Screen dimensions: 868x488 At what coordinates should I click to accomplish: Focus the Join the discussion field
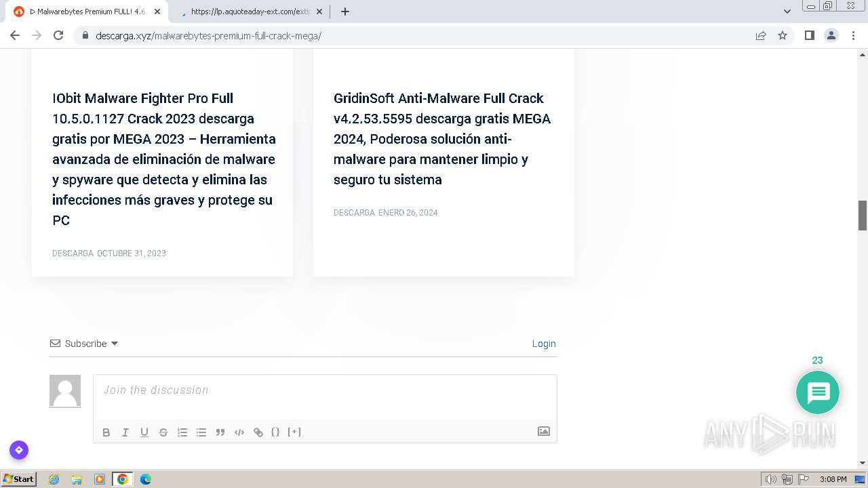click(x=325, y=397)
